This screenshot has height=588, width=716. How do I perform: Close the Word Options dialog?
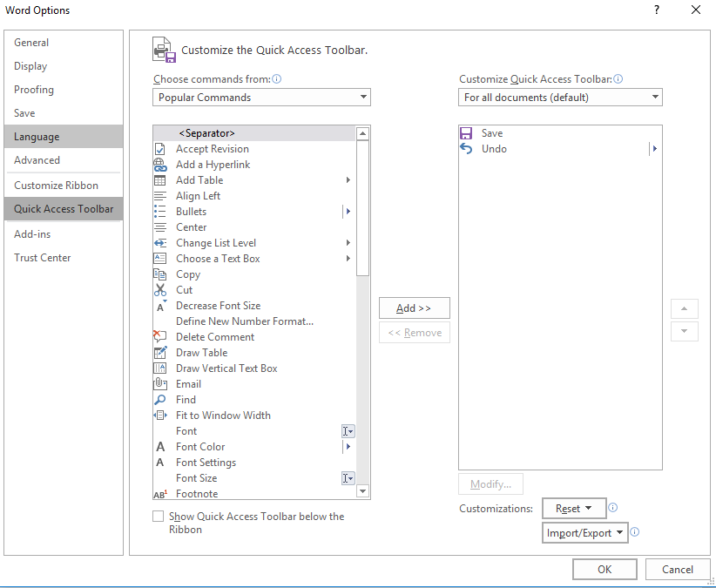695,10
